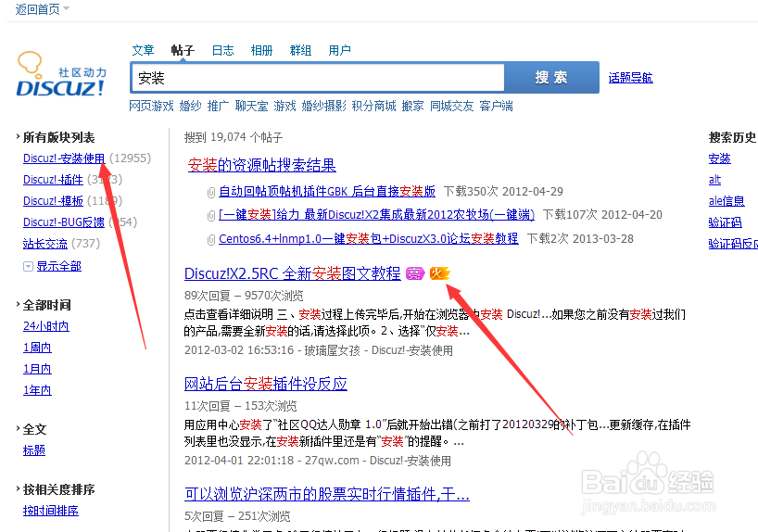The width and height of the screenshot is (758, 532).
Task: Select search history item 安装
Action: [x=719, y=158]
